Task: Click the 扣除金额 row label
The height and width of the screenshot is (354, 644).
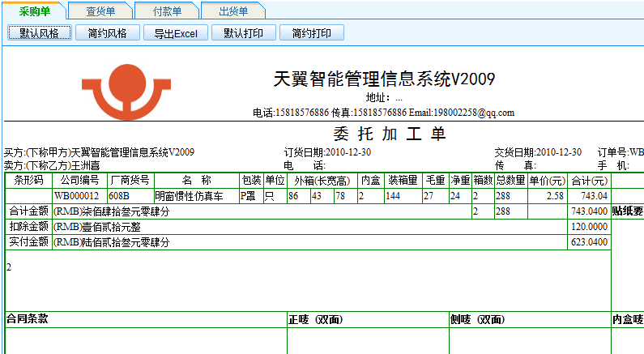Action: pos(28,226)
